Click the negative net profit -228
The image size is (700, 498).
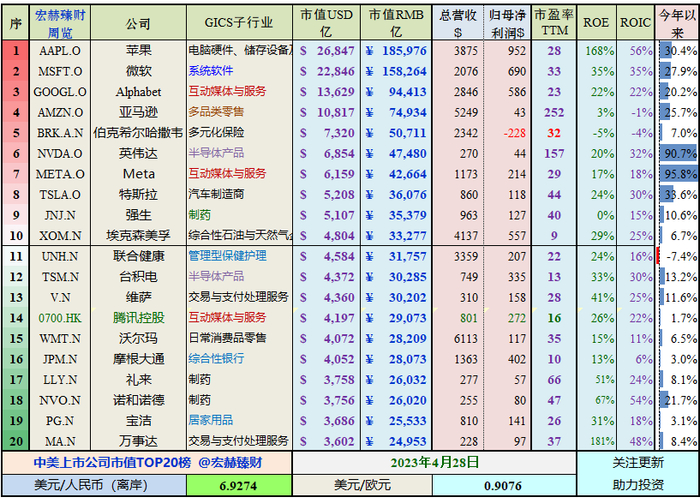(x=513, y=133)
